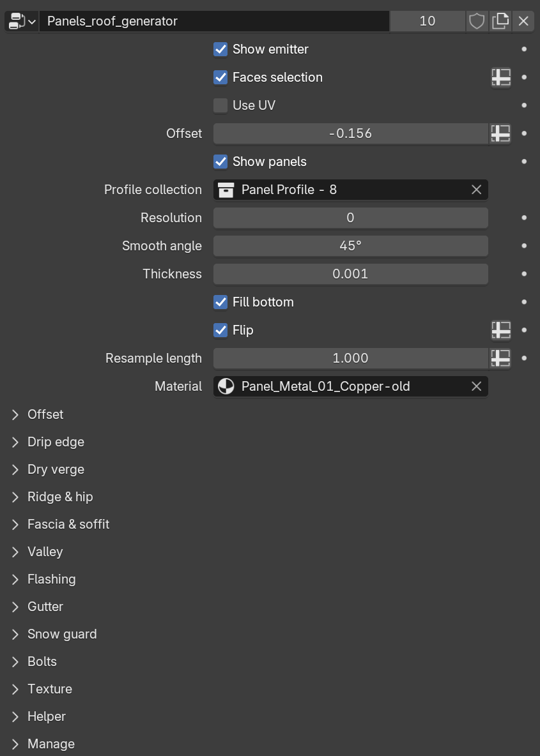
Task: Click the attribute toggle icon beside Offset
Action: [x=500, y=133]
